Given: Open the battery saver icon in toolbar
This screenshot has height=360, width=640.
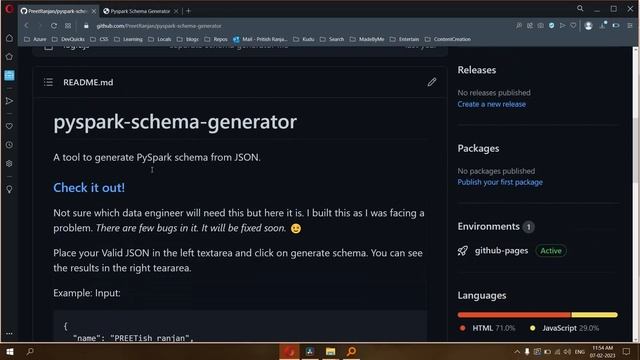Looking at the screenshot, I should pyautogui.click(x=616, y=25).
